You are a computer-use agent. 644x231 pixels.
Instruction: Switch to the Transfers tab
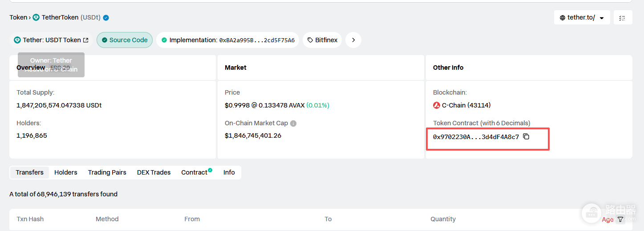click(x=30, y=172)
